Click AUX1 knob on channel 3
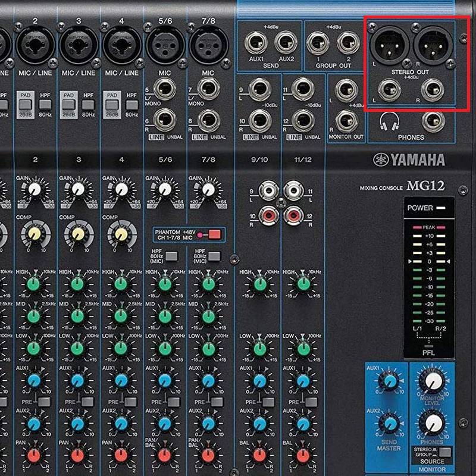Viewport: 476px width, 476px height. 78,381
